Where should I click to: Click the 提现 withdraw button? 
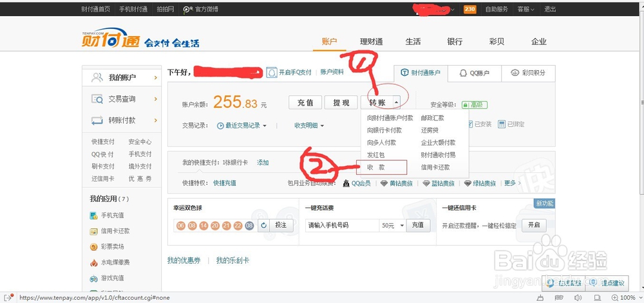coord(341,102)
